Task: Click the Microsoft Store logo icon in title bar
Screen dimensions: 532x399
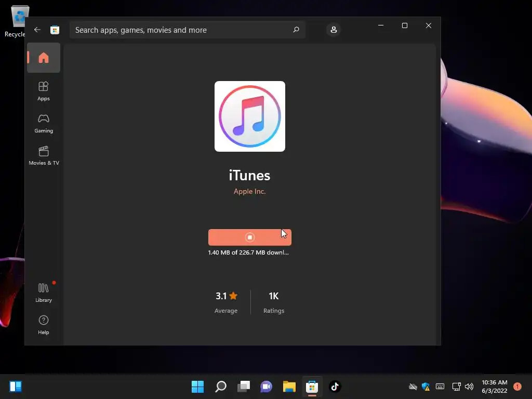Action: [55, 30]
